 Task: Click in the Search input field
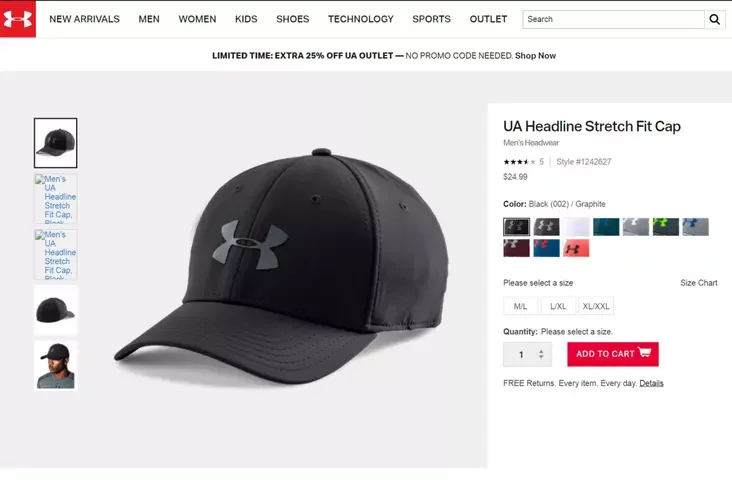pos(613,19)
